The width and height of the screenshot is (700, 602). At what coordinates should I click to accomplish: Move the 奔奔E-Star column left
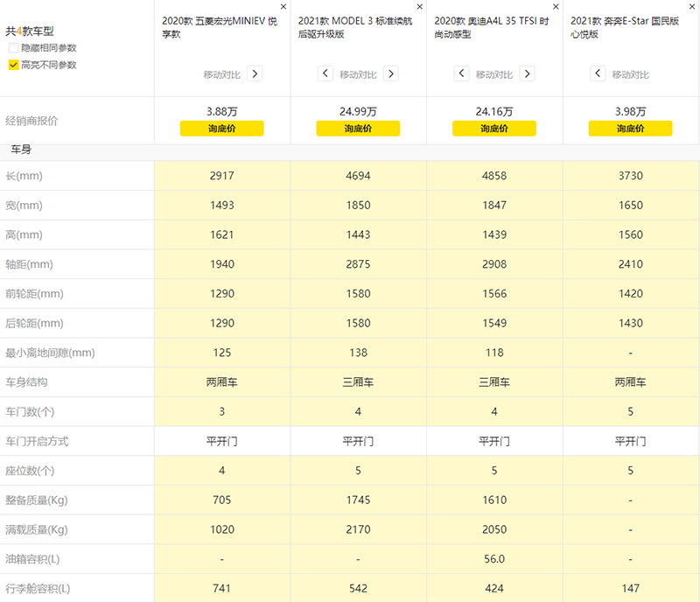point(598,74)
